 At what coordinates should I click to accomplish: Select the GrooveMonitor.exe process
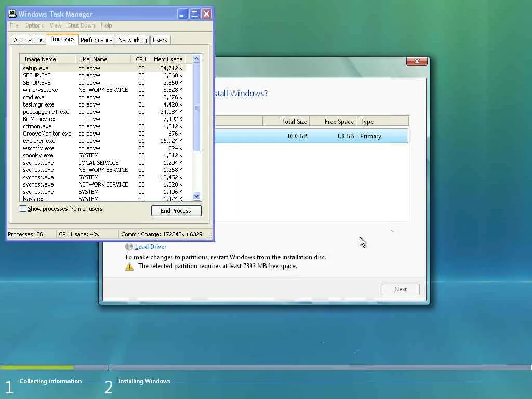pos(103,134)
